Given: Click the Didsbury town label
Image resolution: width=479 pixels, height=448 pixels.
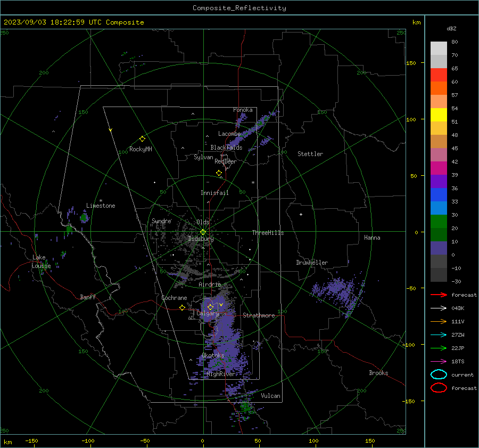Looking at the screenshot, I should click(x=201, y=239).
